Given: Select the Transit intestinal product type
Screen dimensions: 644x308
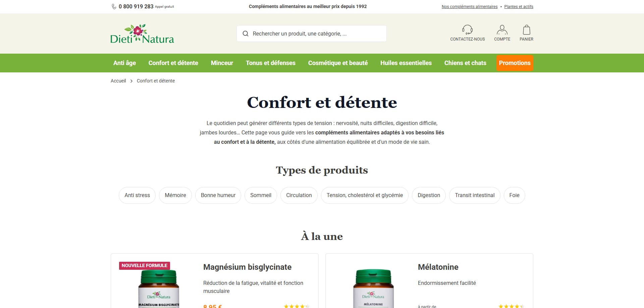Looking at the screenshot, I should tap(475, 195).
